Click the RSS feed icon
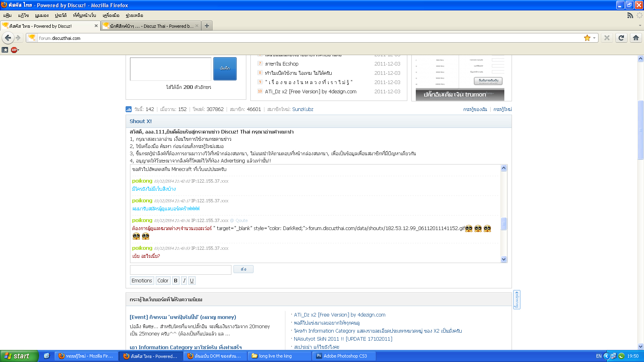 coord(630,15)
